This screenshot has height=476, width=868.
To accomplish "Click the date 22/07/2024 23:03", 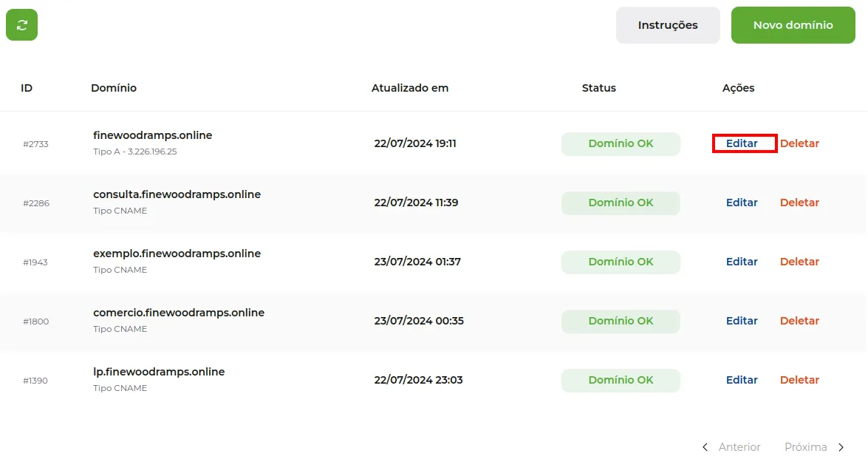I will (419, 380).
